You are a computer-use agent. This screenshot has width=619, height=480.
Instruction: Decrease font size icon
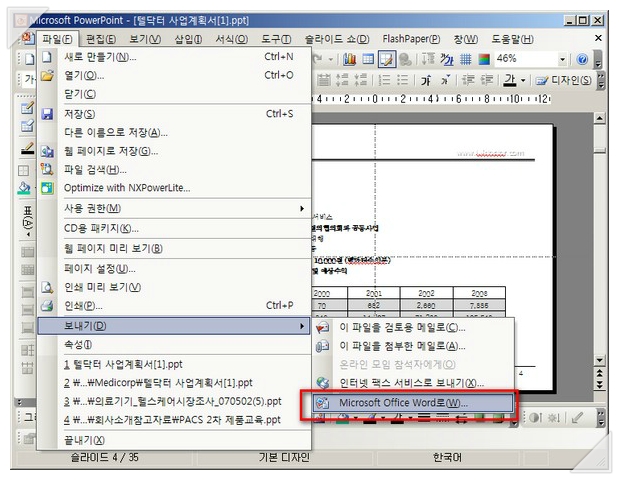coord(445,80)
